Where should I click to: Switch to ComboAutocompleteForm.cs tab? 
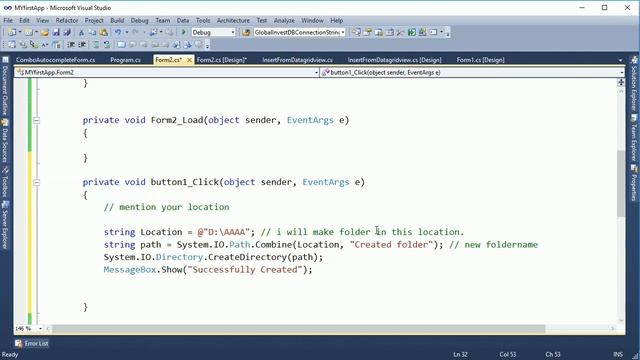tap(56, 60)
